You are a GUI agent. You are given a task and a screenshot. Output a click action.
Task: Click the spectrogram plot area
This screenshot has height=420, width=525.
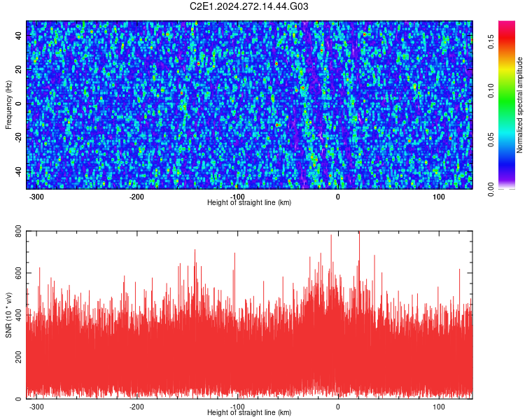249,105
